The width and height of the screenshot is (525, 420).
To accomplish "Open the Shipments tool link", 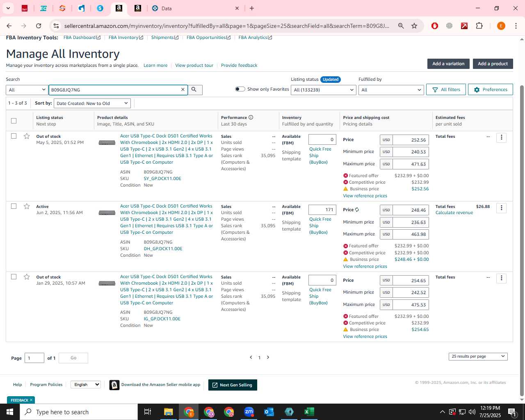I will pyautogui.click(x=165, y=37).
